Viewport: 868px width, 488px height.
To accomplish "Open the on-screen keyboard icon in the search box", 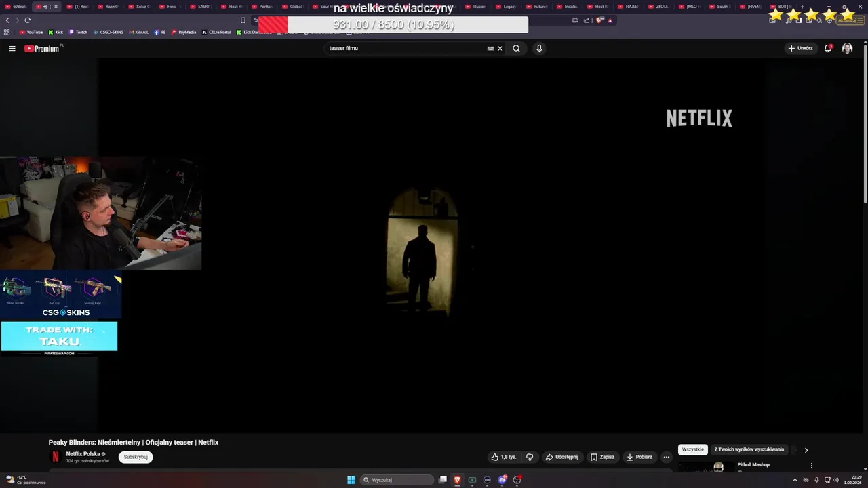I will [490, 48].
